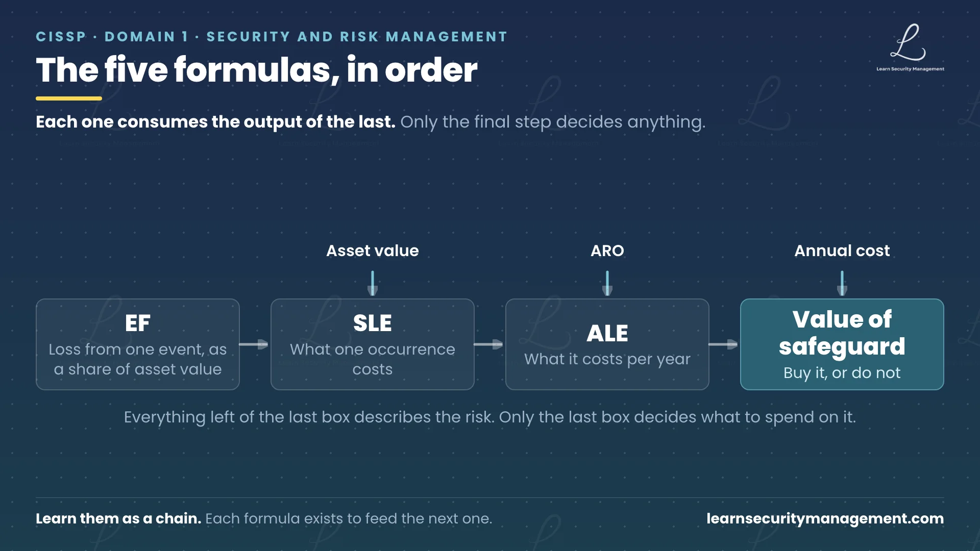980x551 pixels.
Task: Open learnsecuritymanagement.com link
Action: [825, 518]
